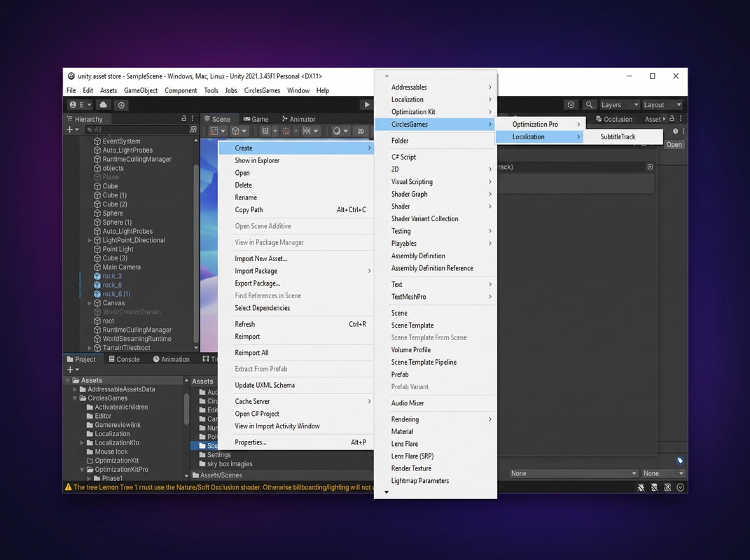Open version control history icon
This screenshot has width=750, height=560.
(x=121, y=105)
